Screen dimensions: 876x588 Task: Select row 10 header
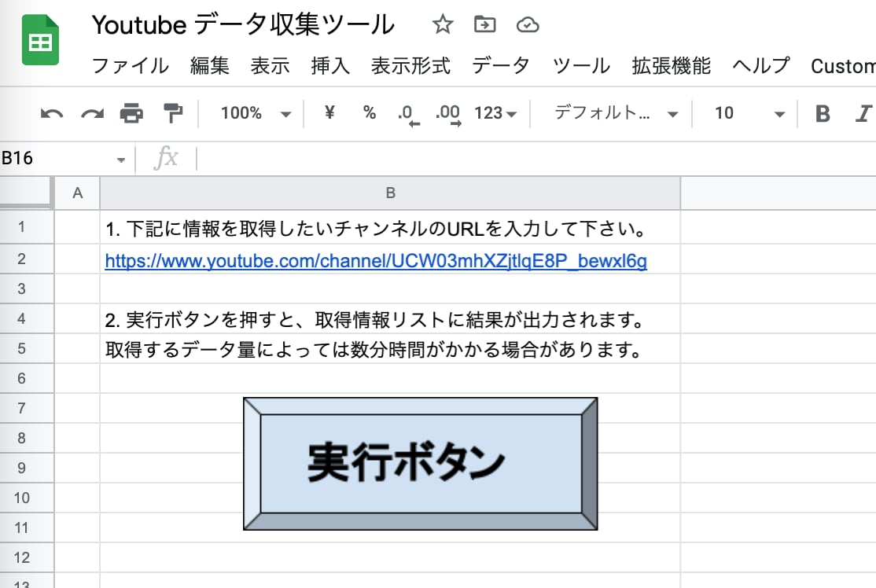click(x=26, y=498)
